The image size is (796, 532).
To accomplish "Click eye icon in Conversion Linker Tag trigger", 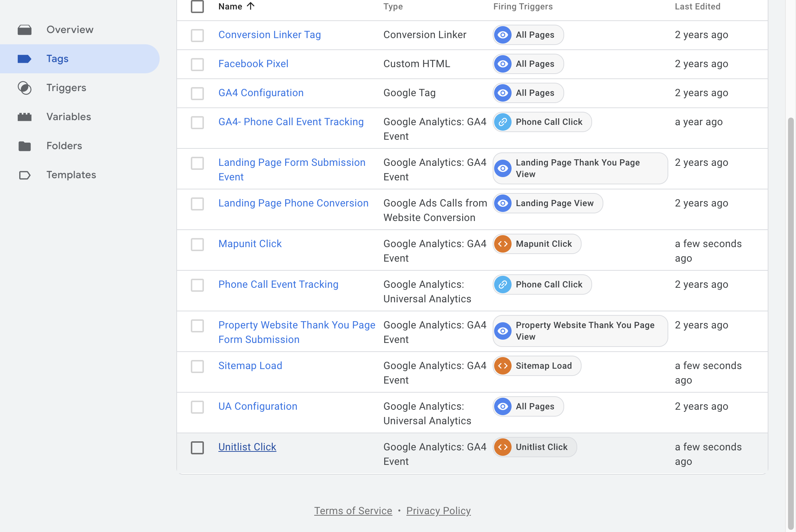I will (x=503, y=35).
